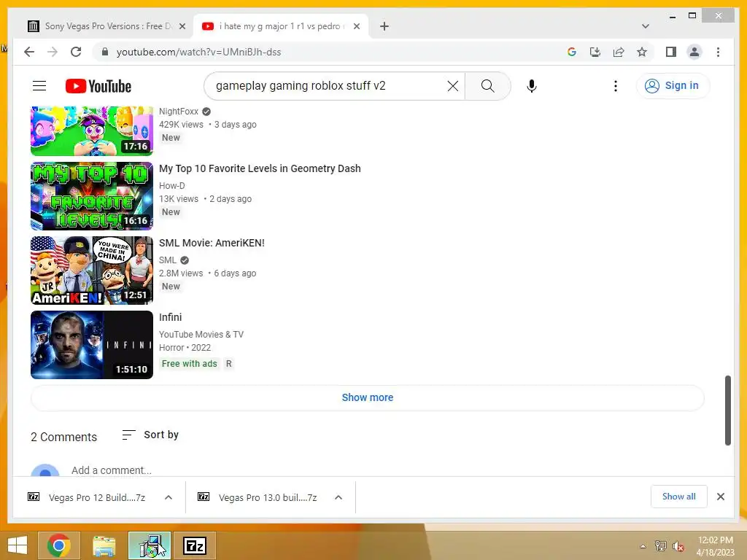
Task: Open the Infini movie title
Action: (171, 317)
